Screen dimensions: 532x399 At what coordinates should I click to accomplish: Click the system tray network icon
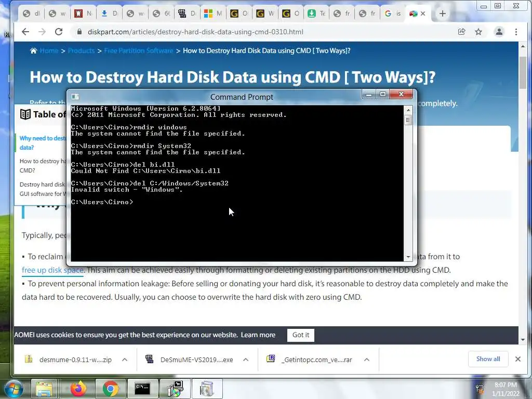tap(480, 389)
